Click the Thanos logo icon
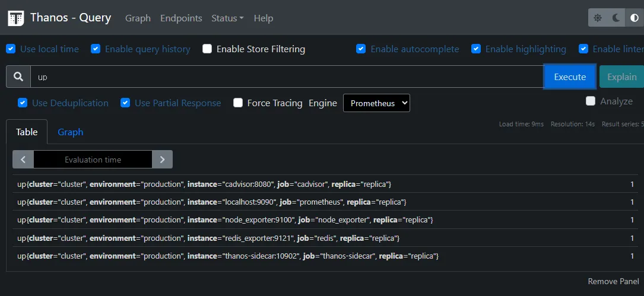Viewport: 644px width, 296px height. click(16, 18)
